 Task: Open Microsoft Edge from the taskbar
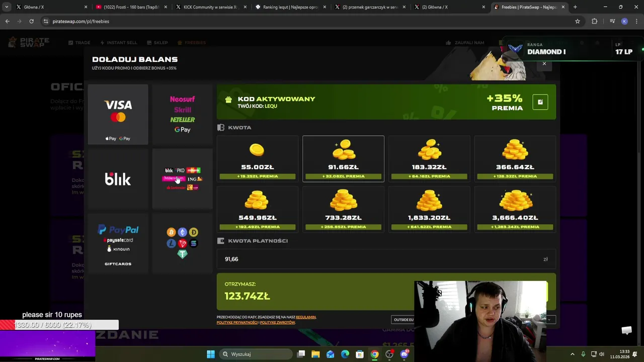coord(345,354)
